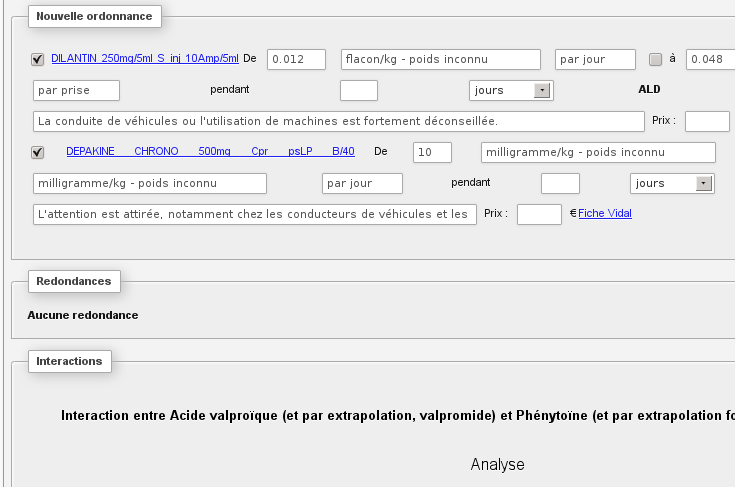Select the Interactions section header
Viewport: 735px width, 487px height.
69,360
